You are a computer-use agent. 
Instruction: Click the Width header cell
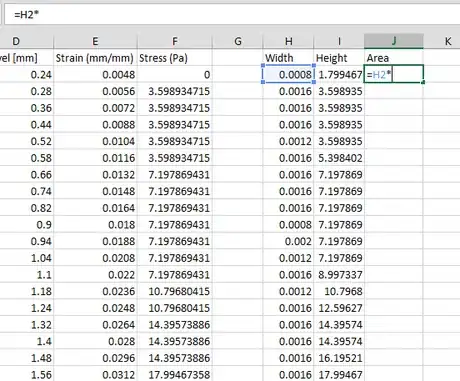point(288,58)
